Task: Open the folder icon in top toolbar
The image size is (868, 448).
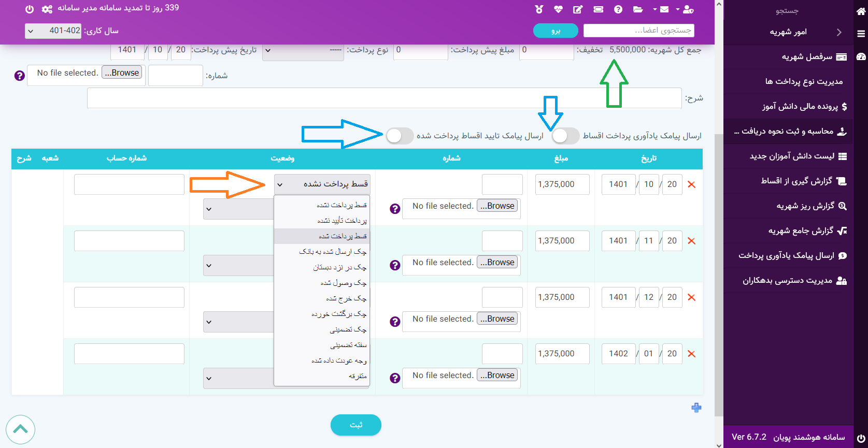Action: (638, 9)
